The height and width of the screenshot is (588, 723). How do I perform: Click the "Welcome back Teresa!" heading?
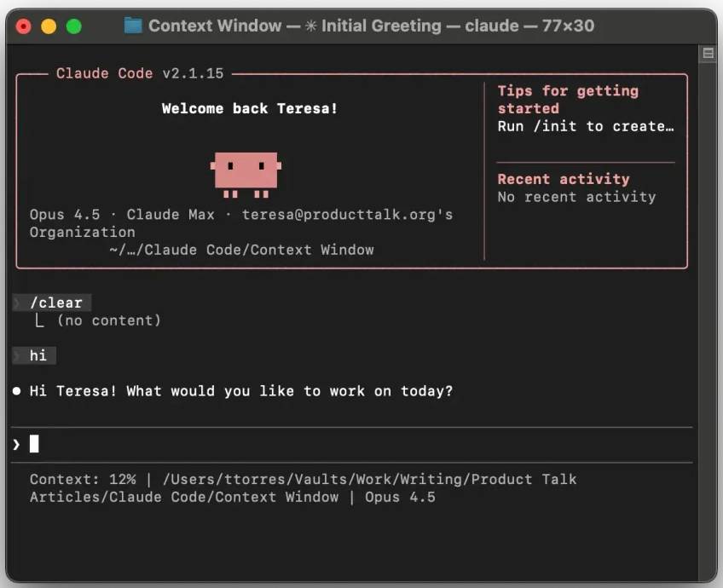click(250, 109)
